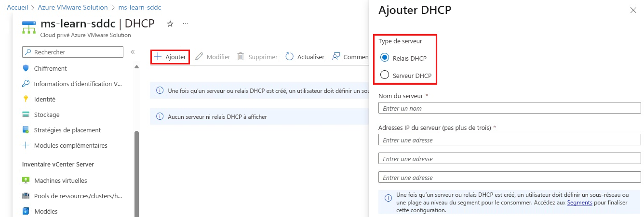Click the ms-learn-sddc resource header icon

pyautogui.click(x=29, y=27)
